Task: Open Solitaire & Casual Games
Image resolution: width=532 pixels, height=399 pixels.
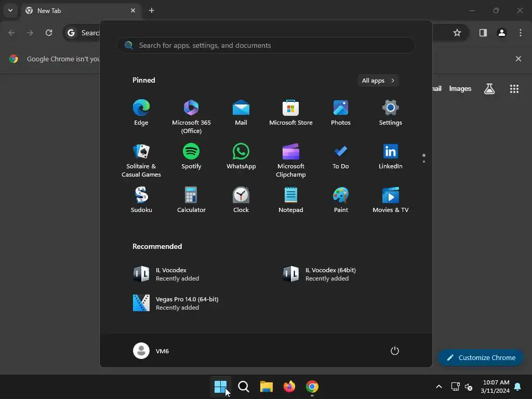Action: pos(141,161)
